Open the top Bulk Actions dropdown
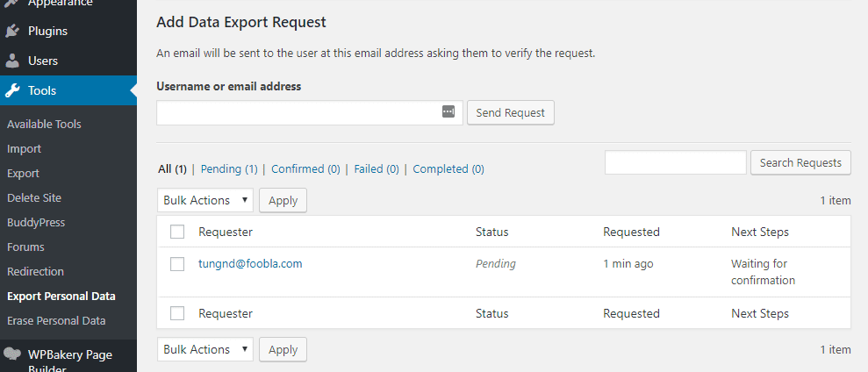Image resolution: width=868 pixels, height=372 pixels. pos(206,200)
